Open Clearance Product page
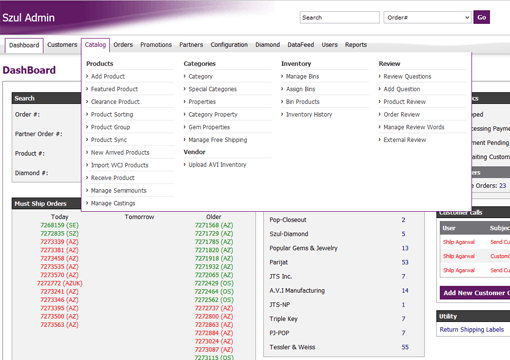The height and width of the screenshot is (360, 510). point(115,102)
